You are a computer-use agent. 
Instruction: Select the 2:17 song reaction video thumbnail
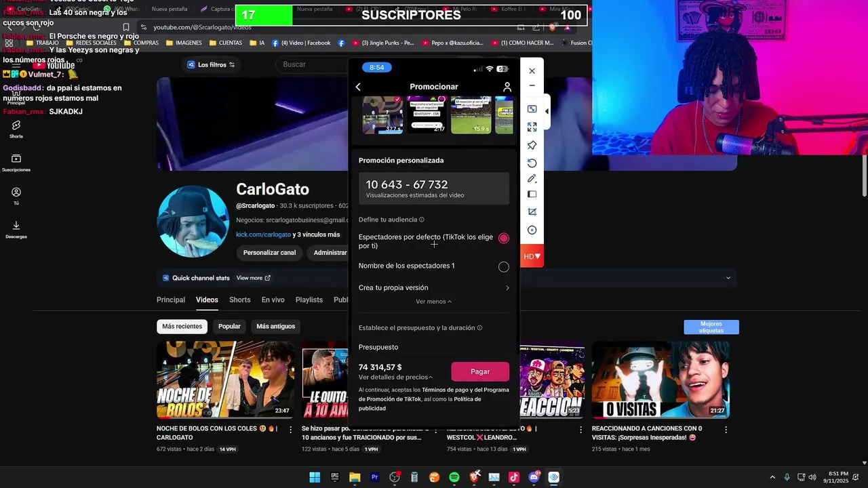[427, 115]
